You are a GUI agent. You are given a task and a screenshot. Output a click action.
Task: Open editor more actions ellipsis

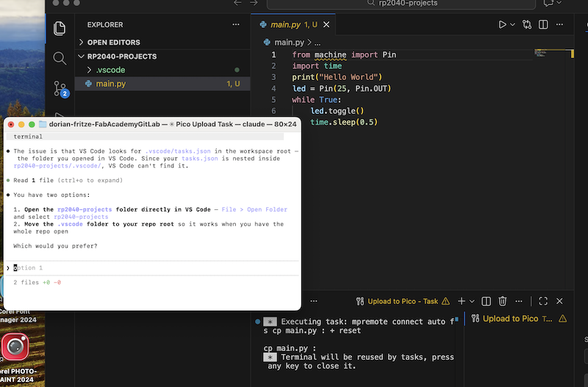tap(559, 25)
